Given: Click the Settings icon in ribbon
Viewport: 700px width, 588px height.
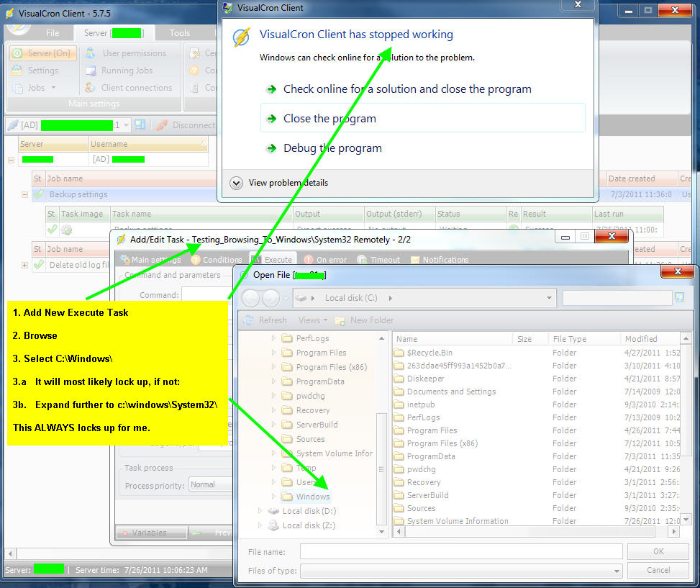Looking at the screenshot, I should [x=17, y=71].
